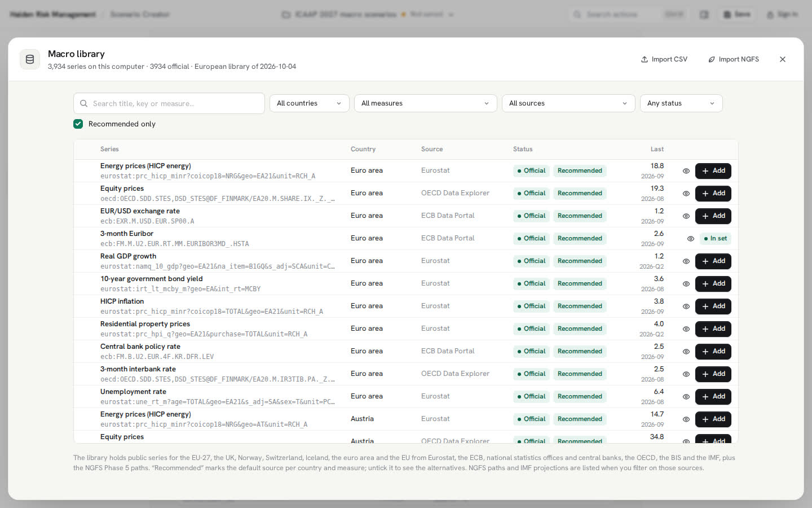Image resolution: width=812 pixels, height=508 pixels.
Task: Open the All sources dropdown
Action: [568, 103]
